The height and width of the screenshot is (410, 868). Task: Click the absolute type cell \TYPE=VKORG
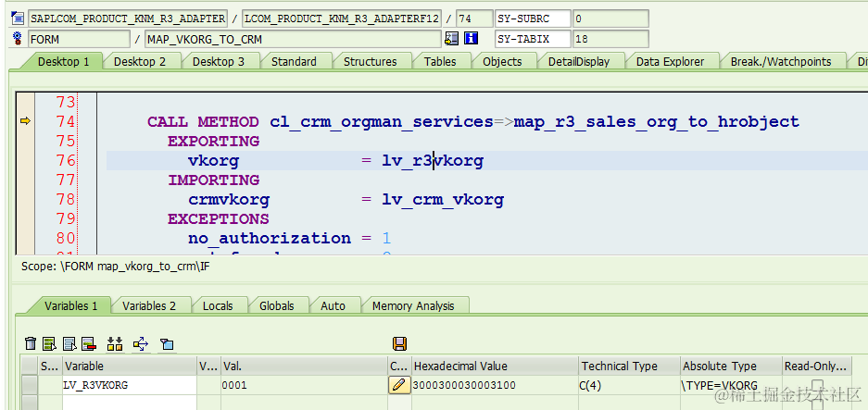pyautogui.click(x=731, y=385)
